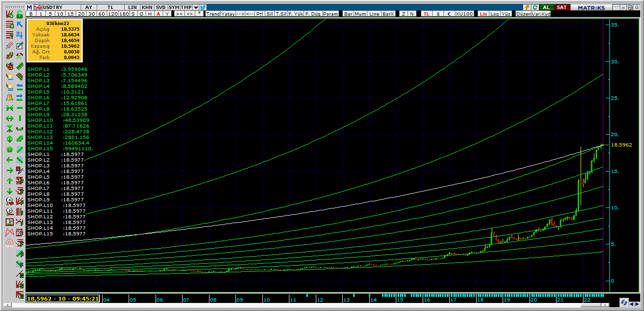Screen dimensions: 644x311
Task: Select the pencil edit tool
Action: pyautogui.click(x=19, y=45)
